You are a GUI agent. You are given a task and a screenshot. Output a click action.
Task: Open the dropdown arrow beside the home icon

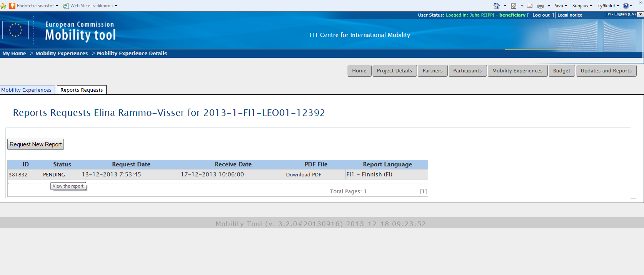505,6
